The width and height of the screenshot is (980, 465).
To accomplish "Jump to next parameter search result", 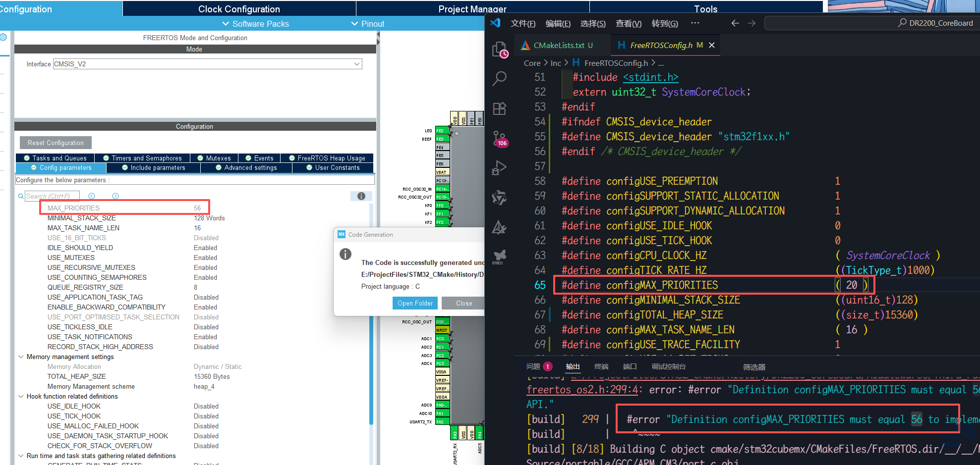I will point(115,196).
